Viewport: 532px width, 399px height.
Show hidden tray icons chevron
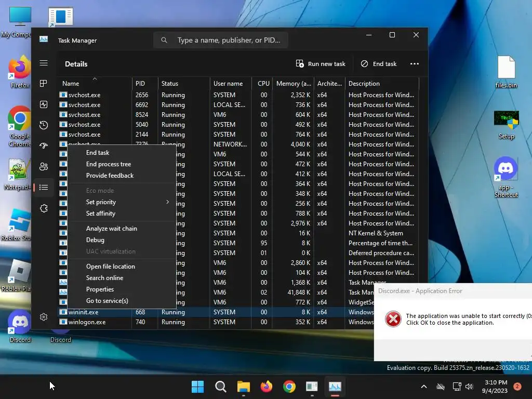[x=424, y=387]
